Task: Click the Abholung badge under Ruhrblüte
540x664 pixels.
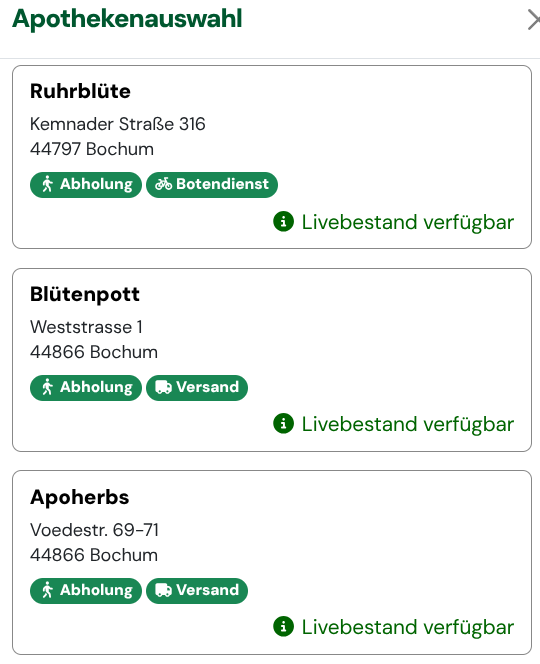Action: pos(86,185)
